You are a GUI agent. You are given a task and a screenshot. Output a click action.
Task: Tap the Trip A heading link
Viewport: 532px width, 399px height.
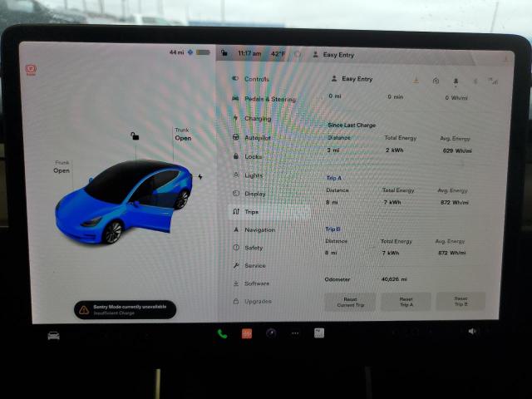tap(334, 178)
